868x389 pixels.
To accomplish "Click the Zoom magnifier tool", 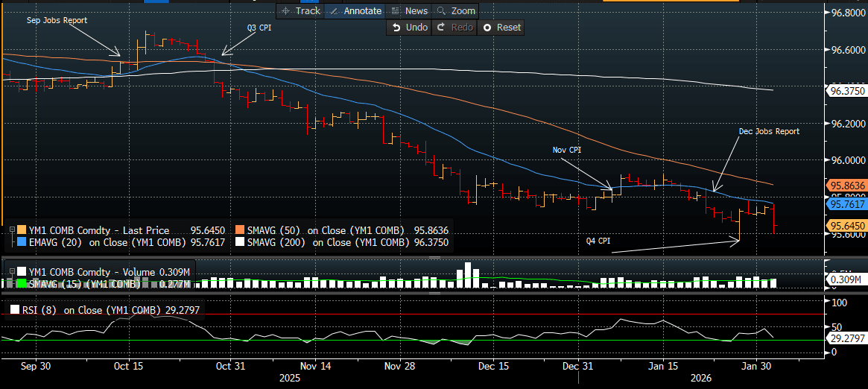I will point(455,10).
